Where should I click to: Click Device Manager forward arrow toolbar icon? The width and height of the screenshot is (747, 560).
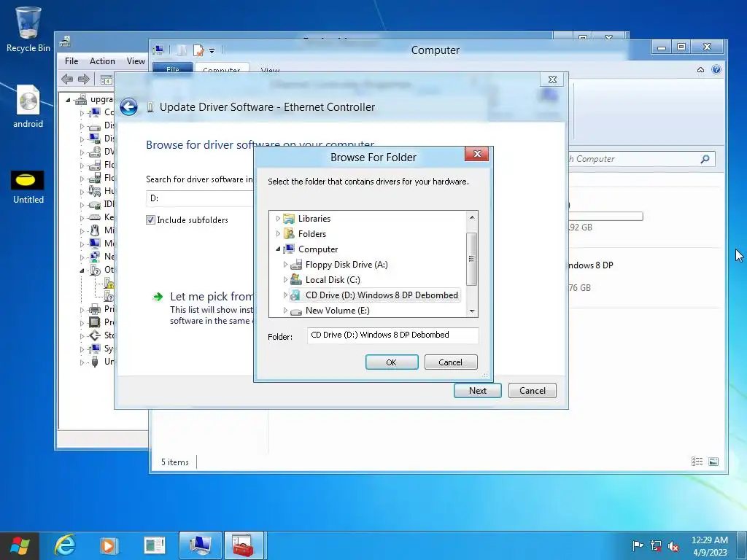click(x=84, y=79)
